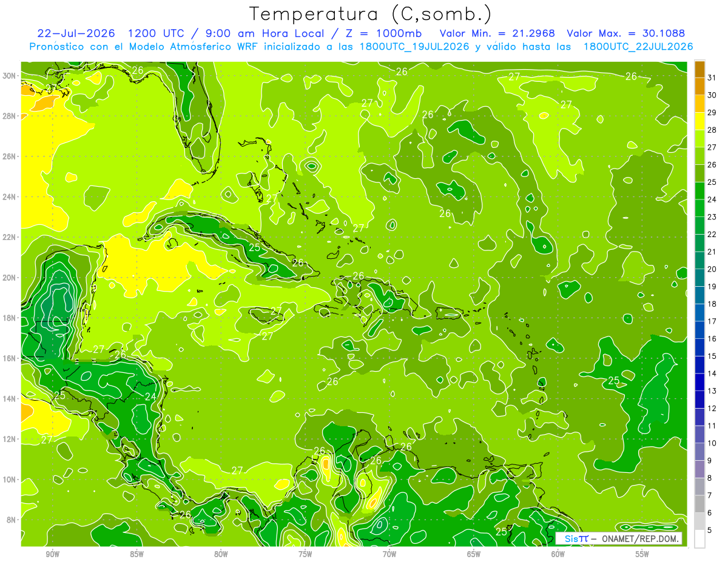This screenshot has height=562, width=728.
Task: Click the white bottom swatch below legend value 5
Action: 699,539
